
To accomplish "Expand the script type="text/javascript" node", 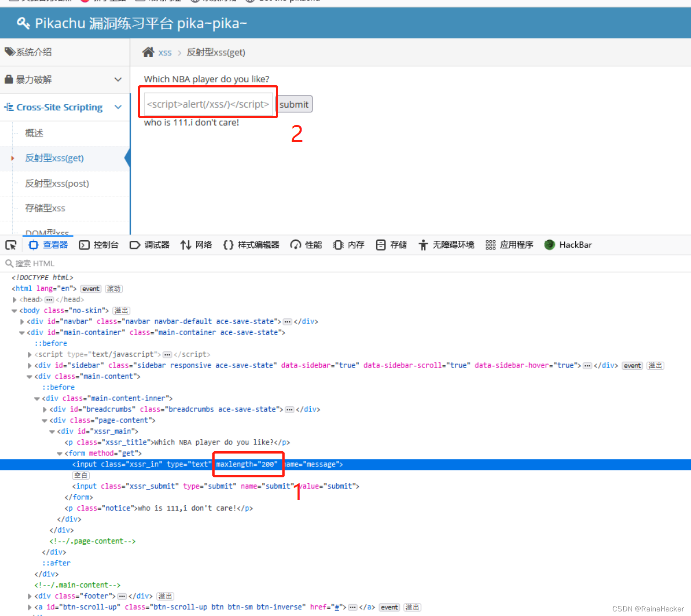I will pyautogui.click(x=30, y=355).
